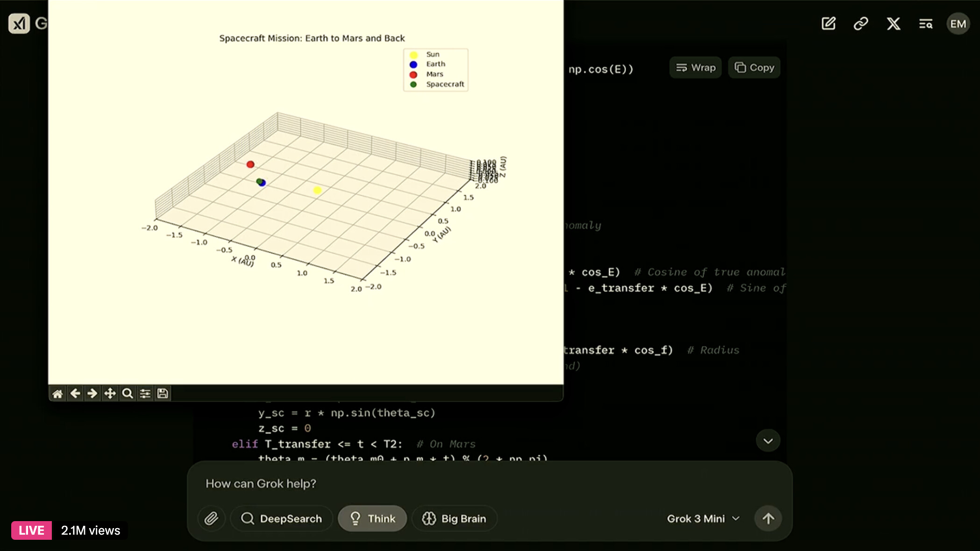Toggle DeepSearch mode
This screenshot has width=980, height=551.
point(281,518)
